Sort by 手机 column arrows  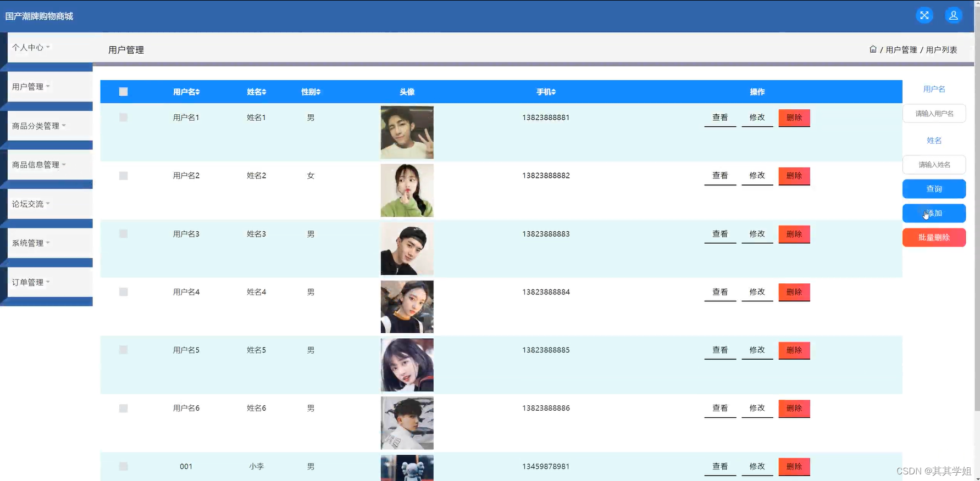(x=553, y=92)
